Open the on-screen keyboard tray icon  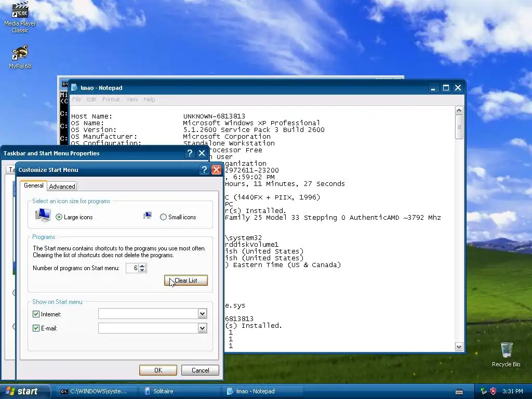[459, 392]
